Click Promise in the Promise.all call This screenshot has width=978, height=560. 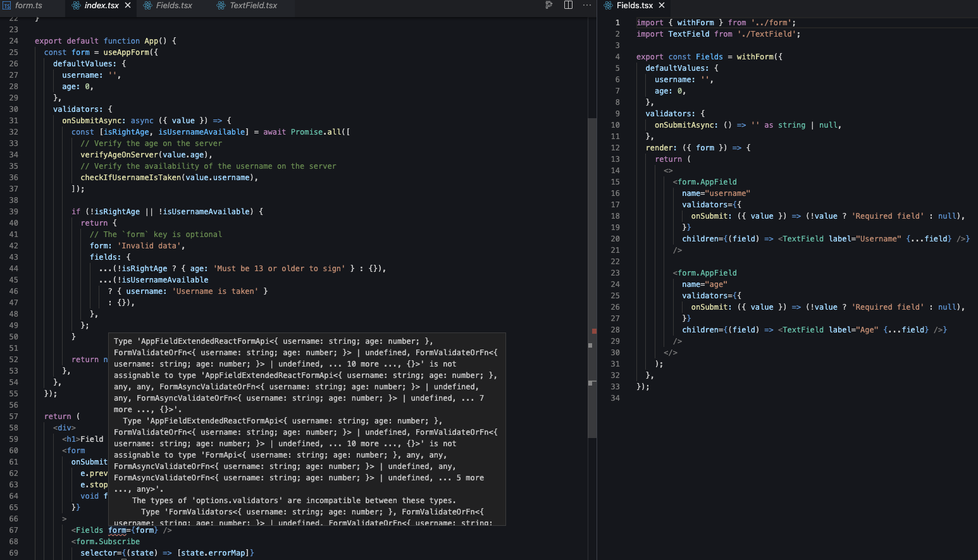tap(306, 132)
